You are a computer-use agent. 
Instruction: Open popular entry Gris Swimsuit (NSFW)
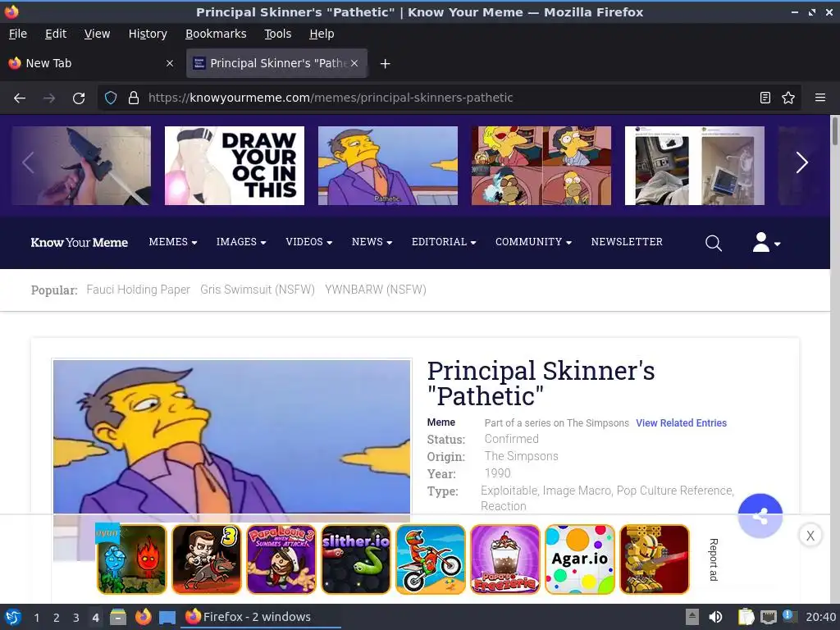[x=257, y=290]
